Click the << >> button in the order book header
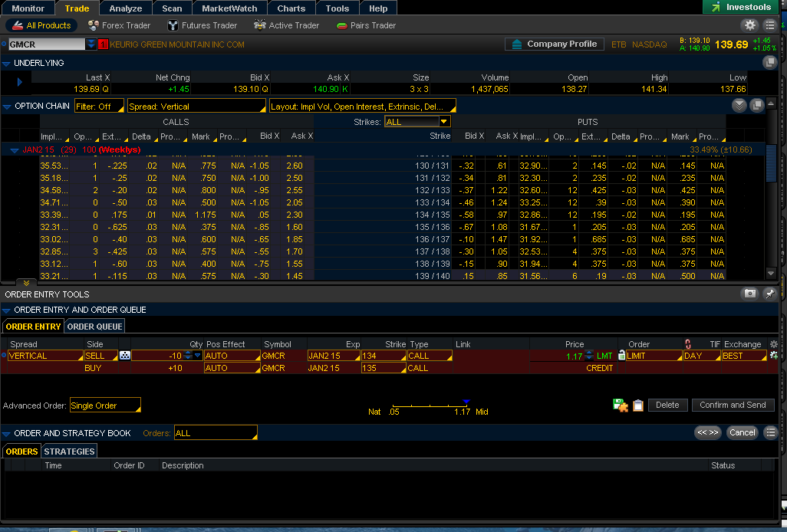Screen dimensions: 787x532 pyautogui.click(x=708, y=432)
